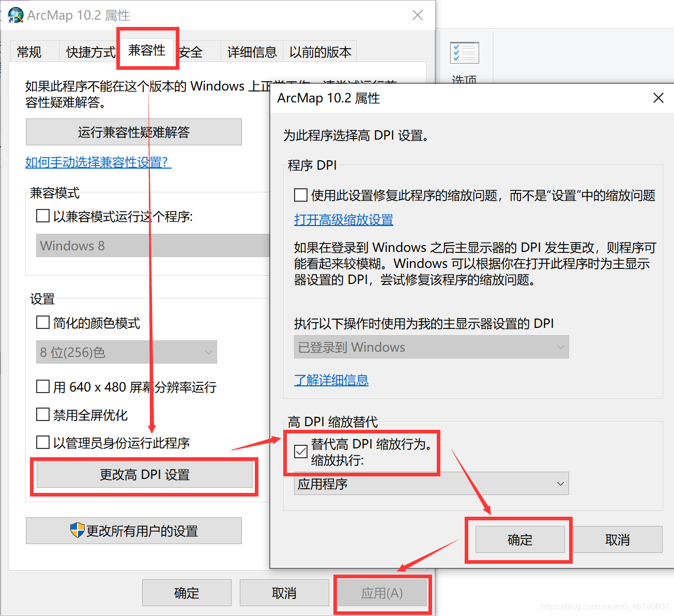The width and height of the screenshot is (674, 616).
Task: Expand the 已登录到 Windows dropdown
Action: [432, 347]
